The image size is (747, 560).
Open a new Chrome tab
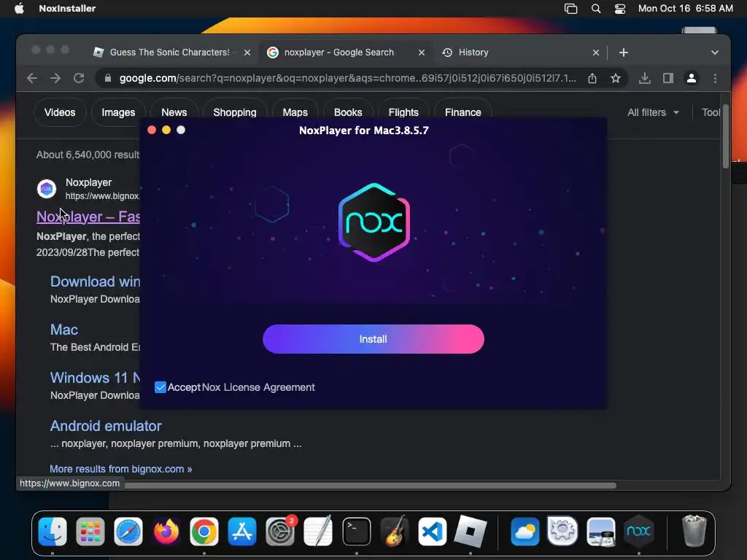pyautogui.click(x=624, y=52)
